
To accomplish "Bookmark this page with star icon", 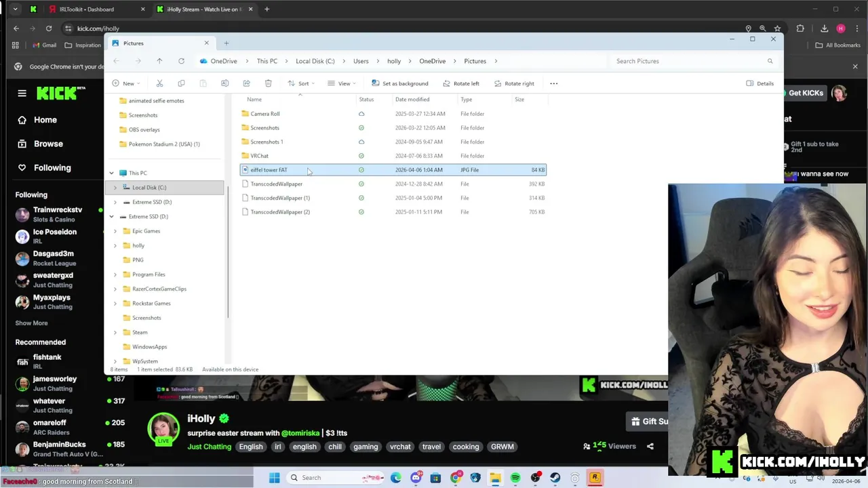I will pos(777,28).
